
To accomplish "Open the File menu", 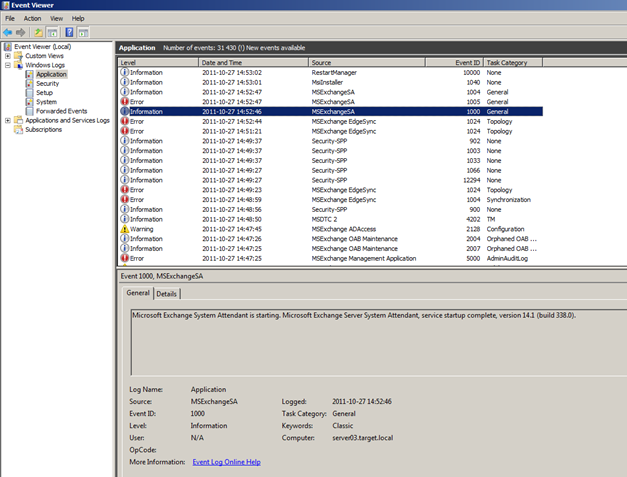I will click(x=10, y=18).
